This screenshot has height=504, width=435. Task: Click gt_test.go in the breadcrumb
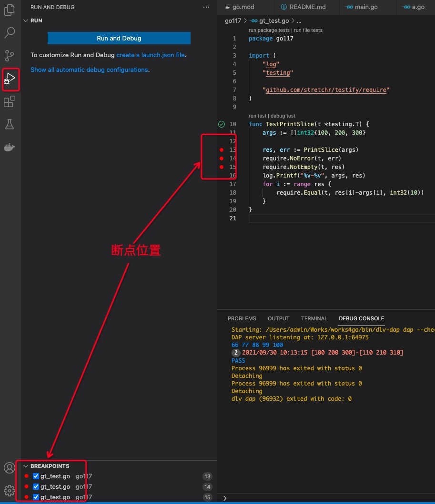point(274,21)
